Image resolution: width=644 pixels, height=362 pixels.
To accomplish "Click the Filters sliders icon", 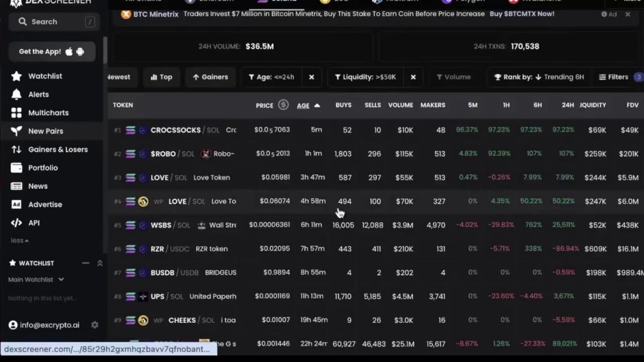I will click(603, 77).
